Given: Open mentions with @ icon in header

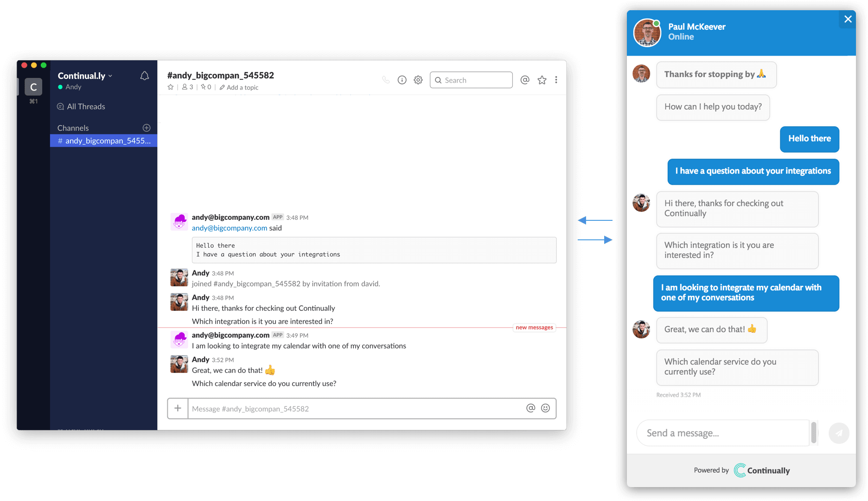Looking at the screenshot, I should (525, 80).
